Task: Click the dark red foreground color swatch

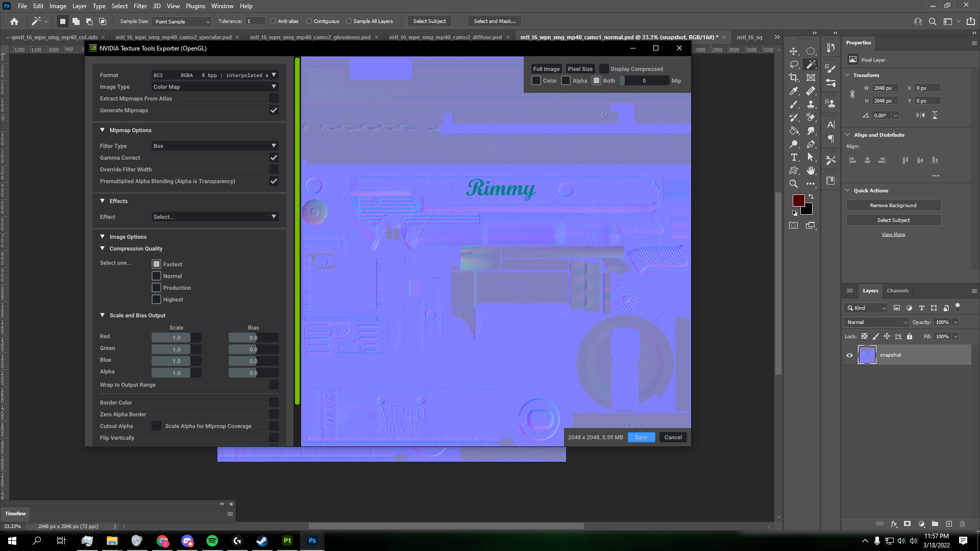Action: pyautogui.click(x=798, y=200)
